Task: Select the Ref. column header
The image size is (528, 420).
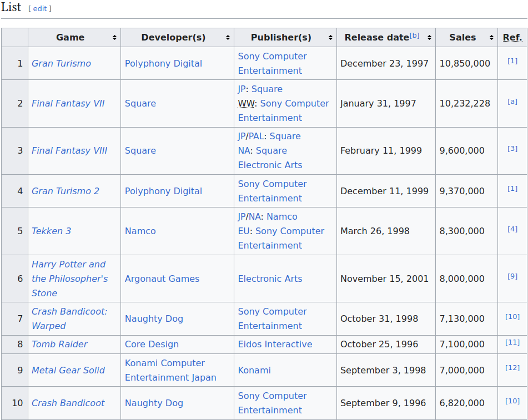Action: tap(512, 37)
